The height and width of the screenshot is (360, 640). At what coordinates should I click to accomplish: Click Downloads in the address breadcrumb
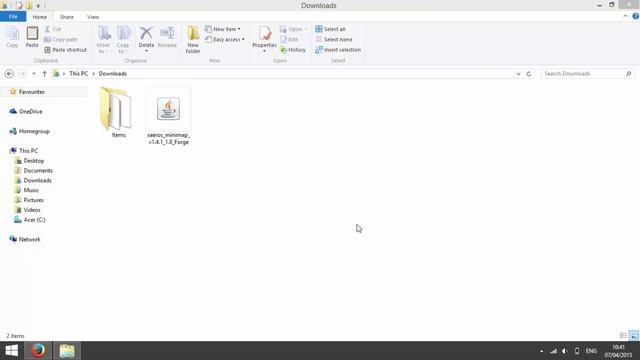click(113, 73)
